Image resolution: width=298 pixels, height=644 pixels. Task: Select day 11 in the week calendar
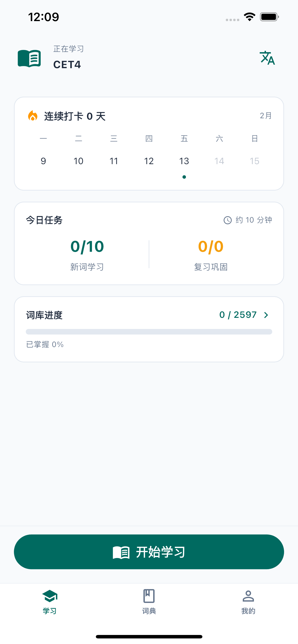pos(114,161)
